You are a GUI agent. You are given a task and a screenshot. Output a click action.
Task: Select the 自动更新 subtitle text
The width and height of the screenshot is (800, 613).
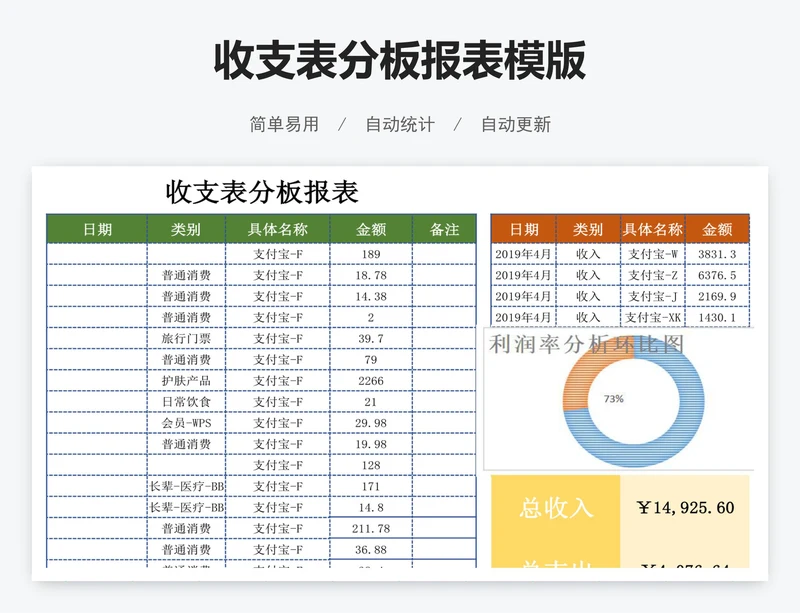[x=516, y=124]
